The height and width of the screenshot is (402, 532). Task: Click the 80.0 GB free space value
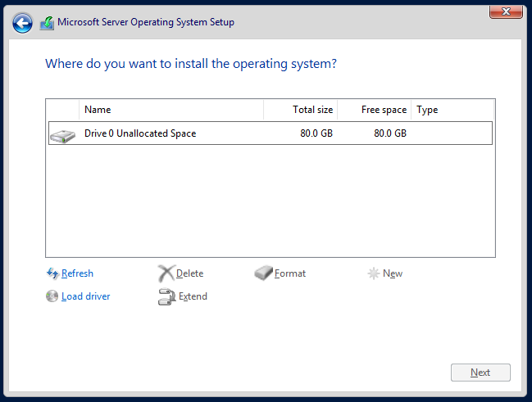(390, 133)
